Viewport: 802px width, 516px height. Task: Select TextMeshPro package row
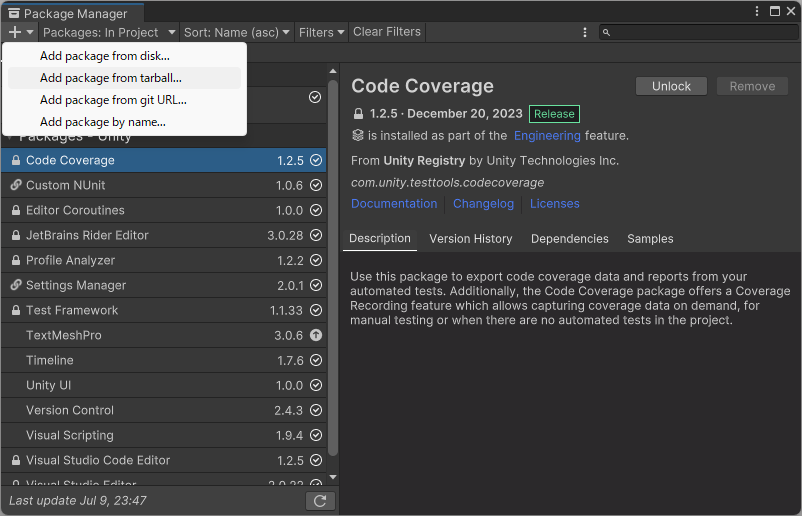tap(164, 335)
